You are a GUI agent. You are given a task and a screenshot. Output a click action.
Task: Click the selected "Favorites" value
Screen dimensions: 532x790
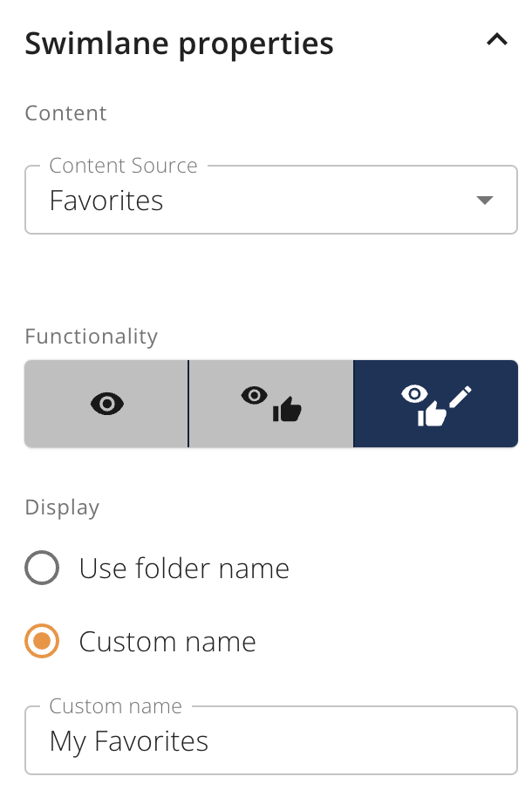click(106, 201)
